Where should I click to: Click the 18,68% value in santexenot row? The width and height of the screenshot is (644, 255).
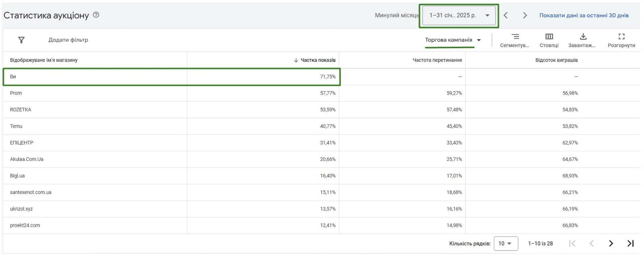454,192
